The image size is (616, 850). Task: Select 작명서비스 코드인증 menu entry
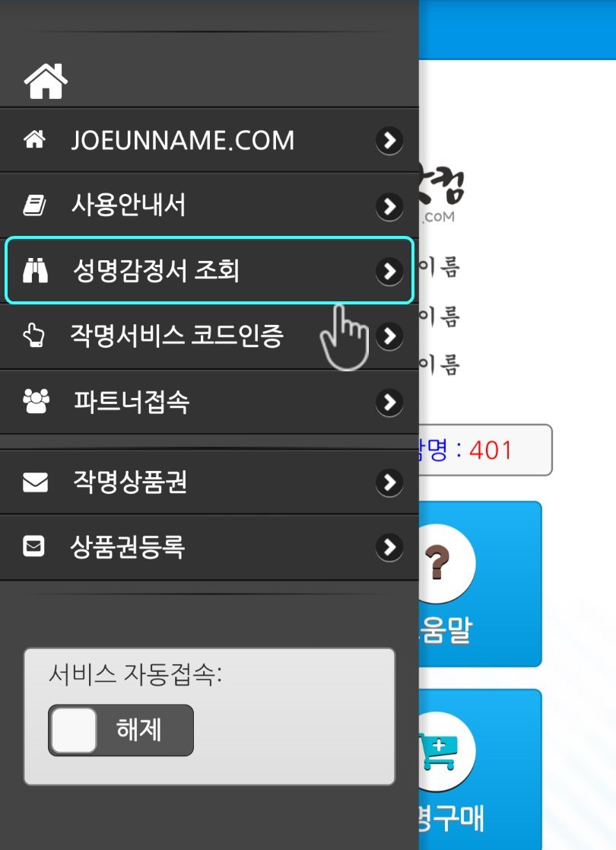pos(209,336)
